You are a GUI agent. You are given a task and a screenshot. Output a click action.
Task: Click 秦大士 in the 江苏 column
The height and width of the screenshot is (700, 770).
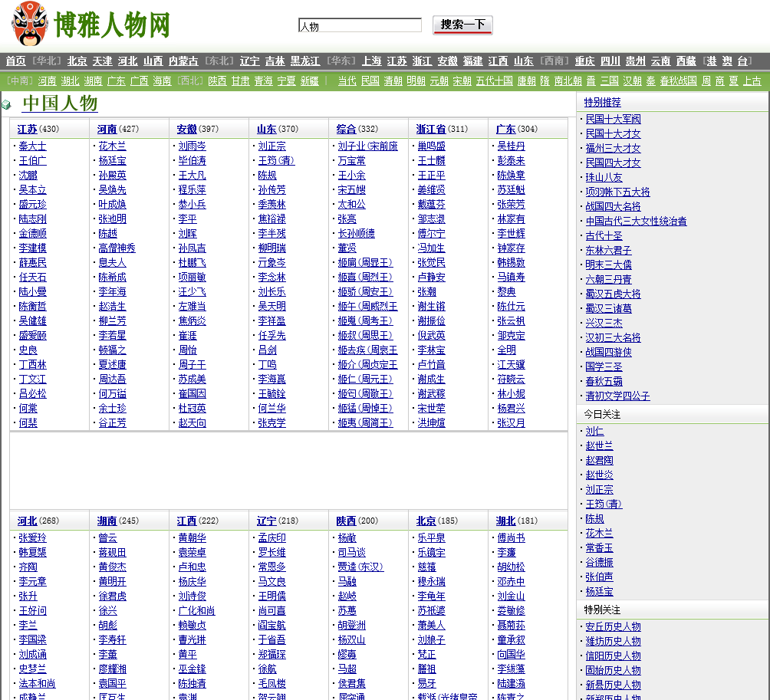[32, 146]
